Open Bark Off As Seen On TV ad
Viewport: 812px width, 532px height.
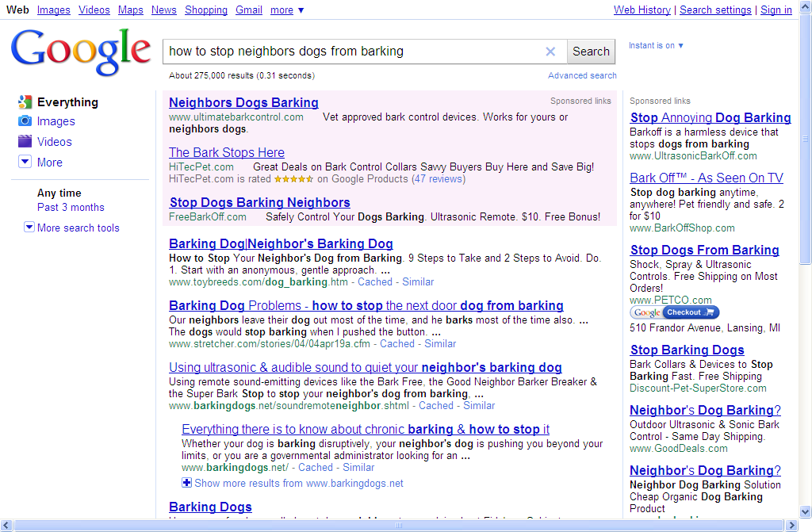coord(707,178)
